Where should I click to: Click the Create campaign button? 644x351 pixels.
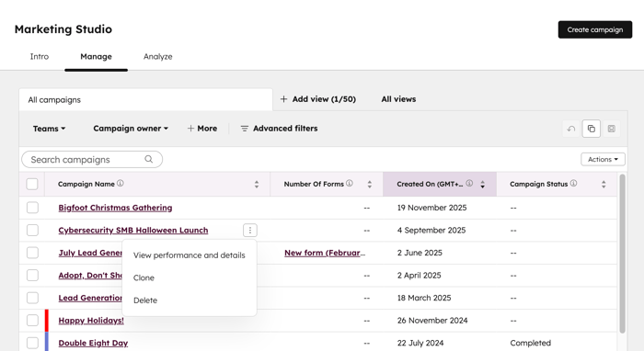[x=594, y=29]
